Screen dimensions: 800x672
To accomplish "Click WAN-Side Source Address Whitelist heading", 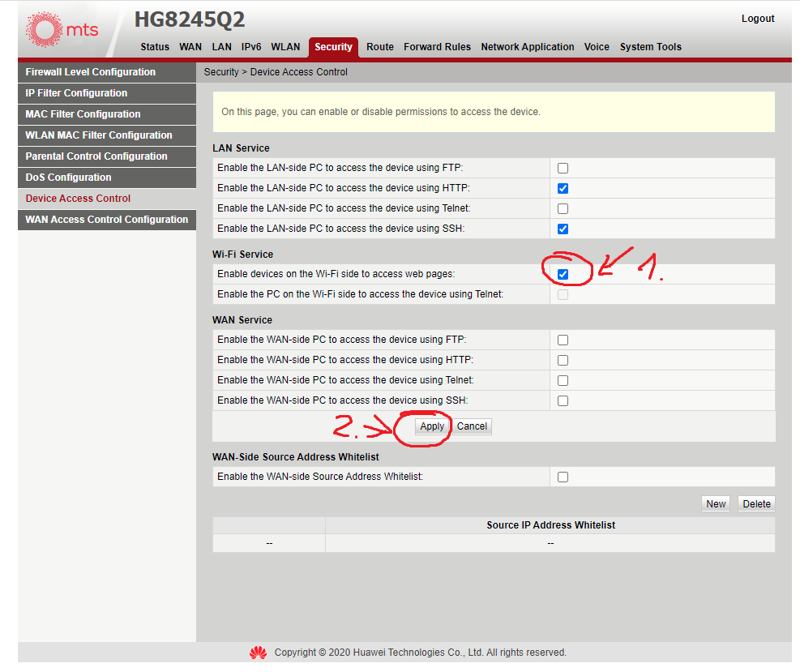I will [296, 457].
